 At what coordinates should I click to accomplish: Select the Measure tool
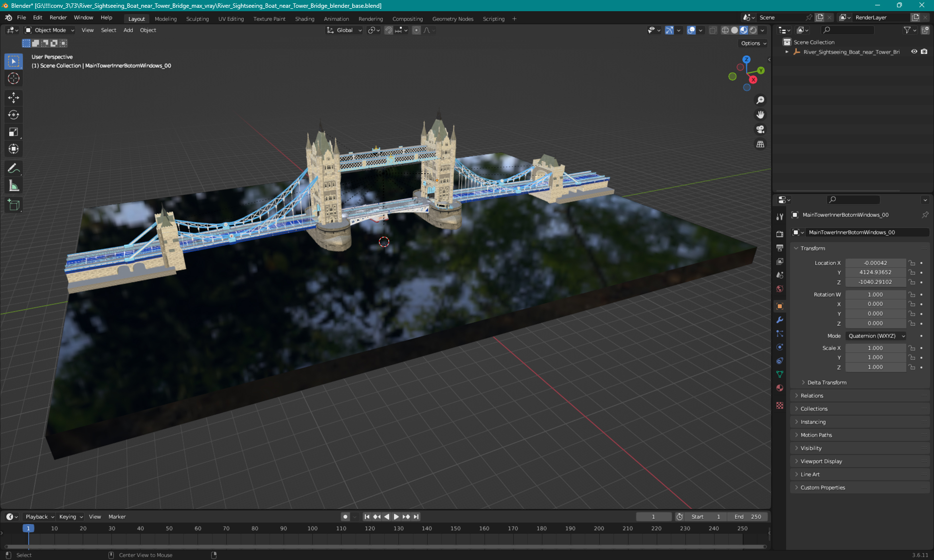coord(14,186)
